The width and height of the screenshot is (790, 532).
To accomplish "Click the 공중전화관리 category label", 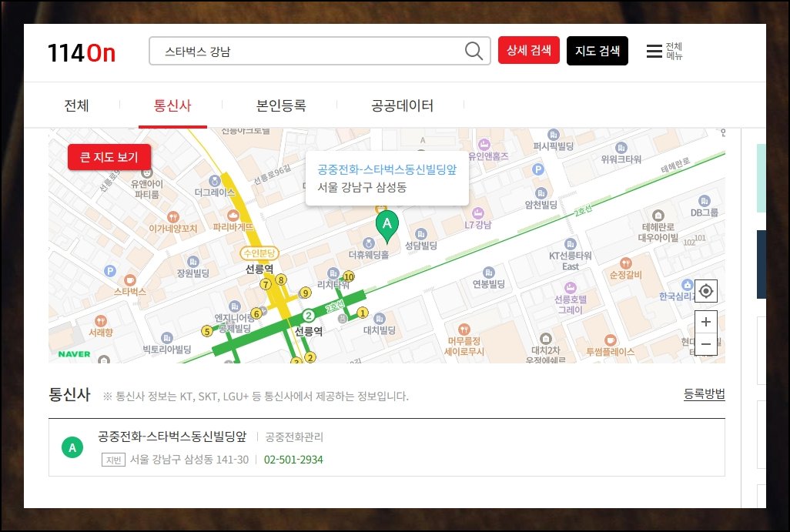I will [294, 437].
